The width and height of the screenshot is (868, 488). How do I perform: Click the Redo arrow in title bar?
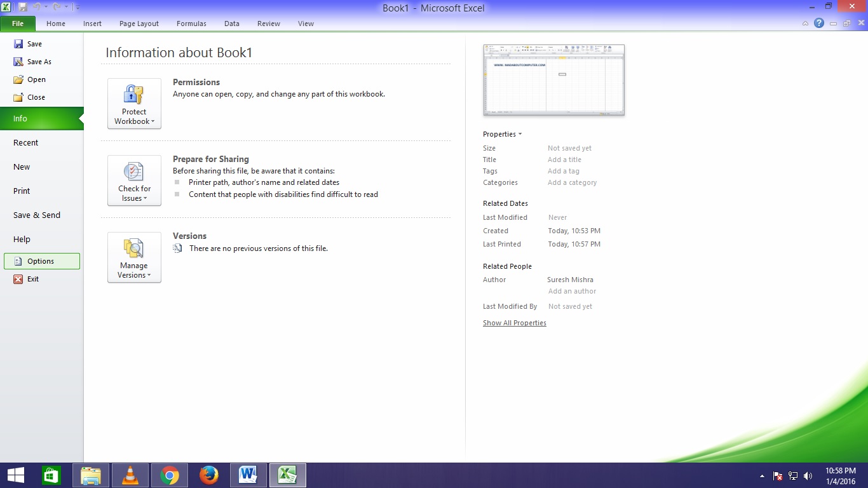coord(57,7)
